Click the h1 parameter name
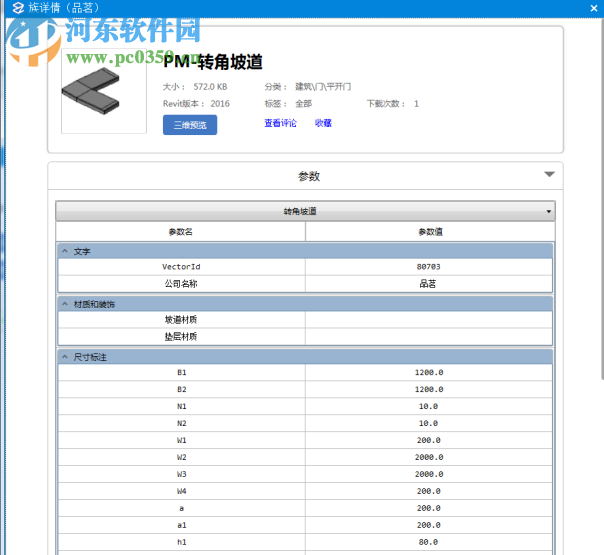The width and height of the screenshot is (604, 555). coord(182,542)
